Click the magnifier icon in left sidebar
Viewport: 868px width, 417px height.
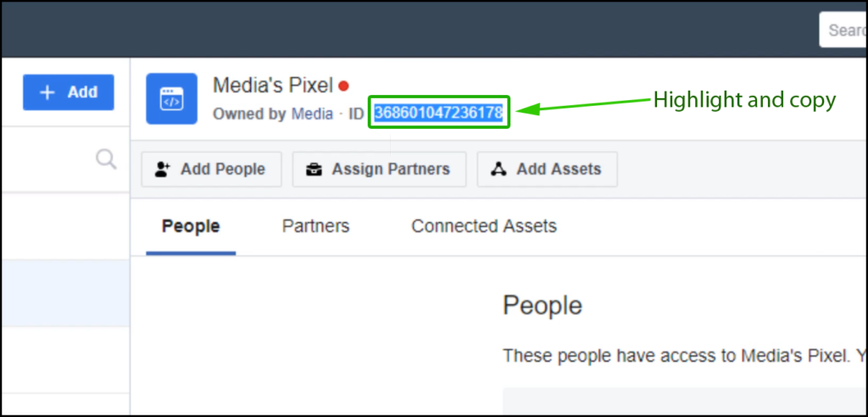pyautogui.click(x=105, y=159)
